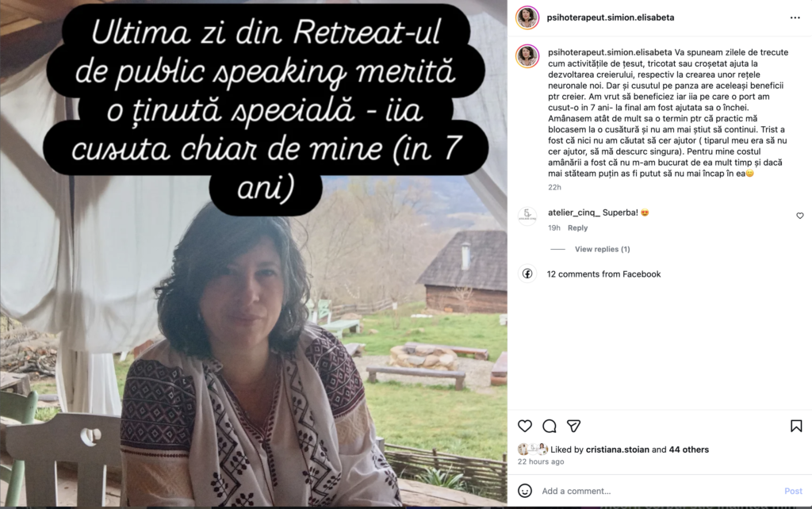The height and width of the screenshot is (509, 812).
Task: Open the header profile picture avatar
Action: [527, 17]
